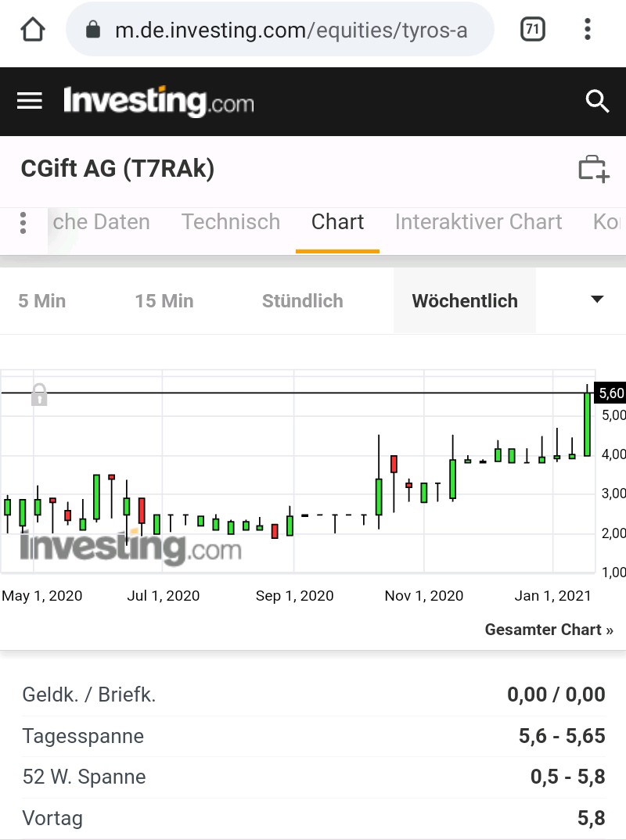Open the Gesamter Chart link

pyautogui.click(x=549, y=630)
